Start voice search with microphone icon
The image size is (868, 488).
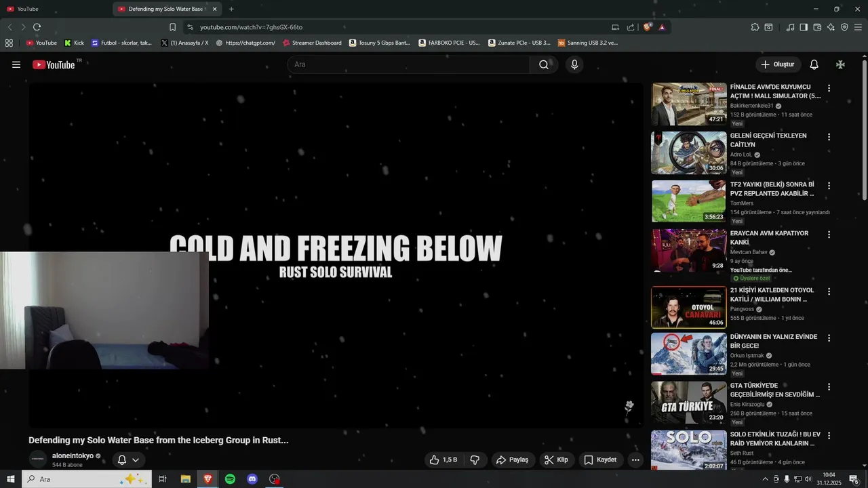(574, 64)
